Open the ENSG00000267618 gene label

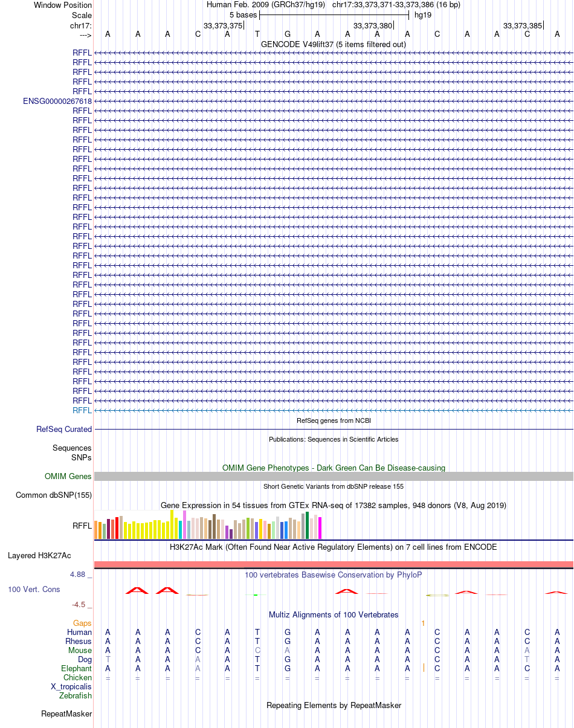pyautogui.click(x=57, y=101)
